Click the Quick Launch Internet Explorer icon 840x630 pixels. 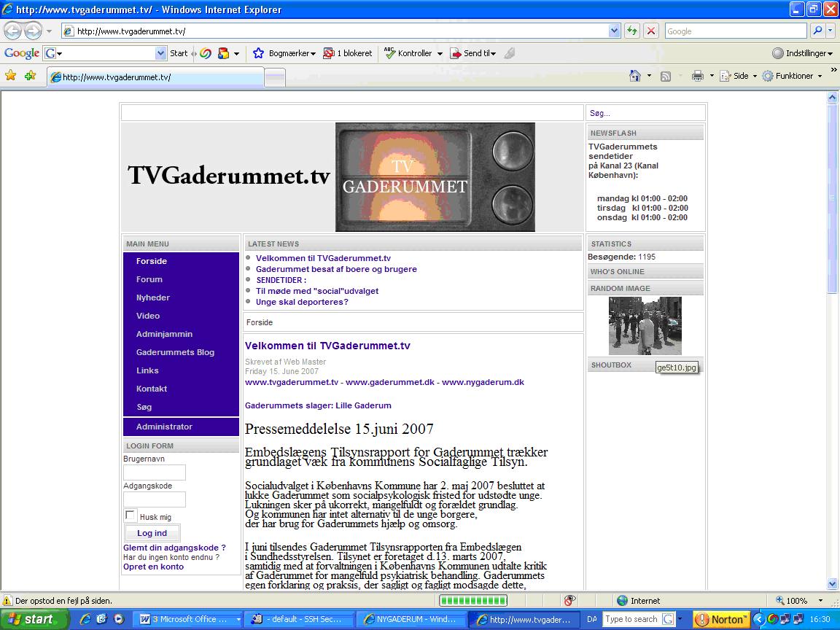85,619
